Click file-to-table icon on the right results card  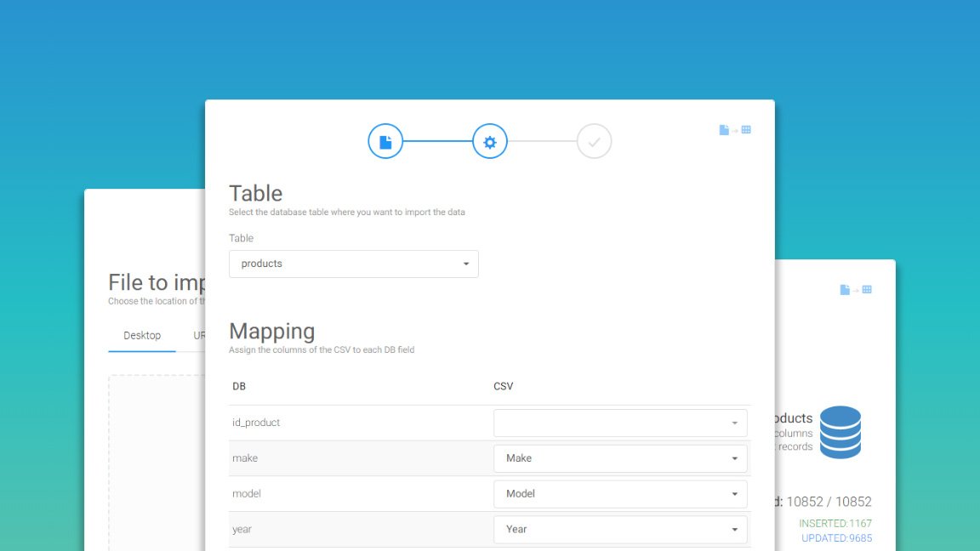[x=856, y=290]
